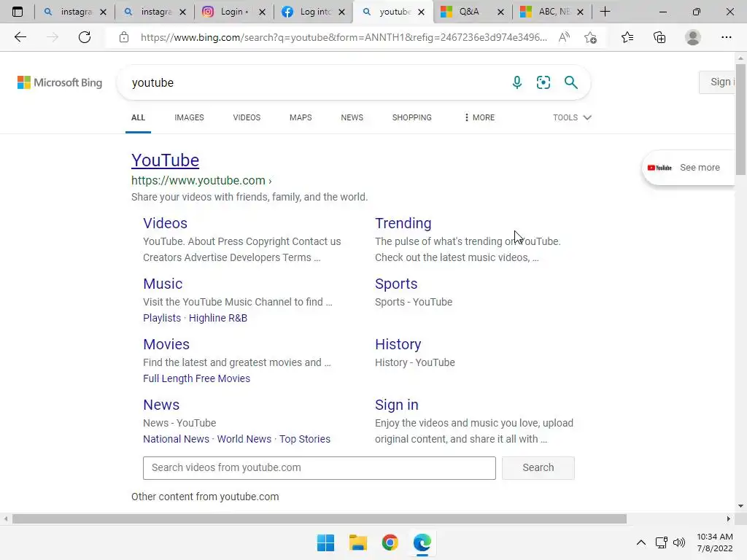
Task: Open the Music sitelink
Action: tap(163, 284)
